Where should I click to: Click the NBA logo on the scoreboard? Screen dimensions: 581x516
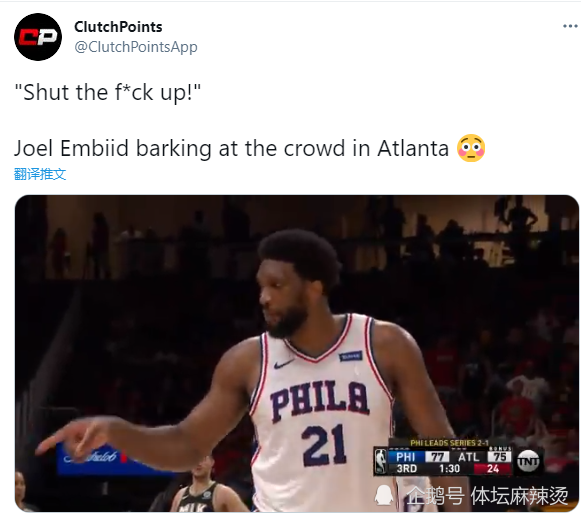(x=381, y=461)
